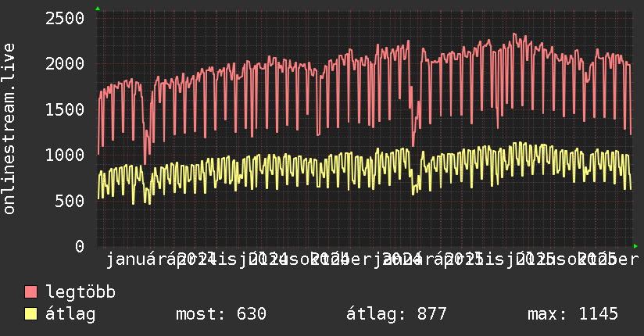Click the pink legtöbb legend swatch
This screenshot has height=336, width=644.
30,292
